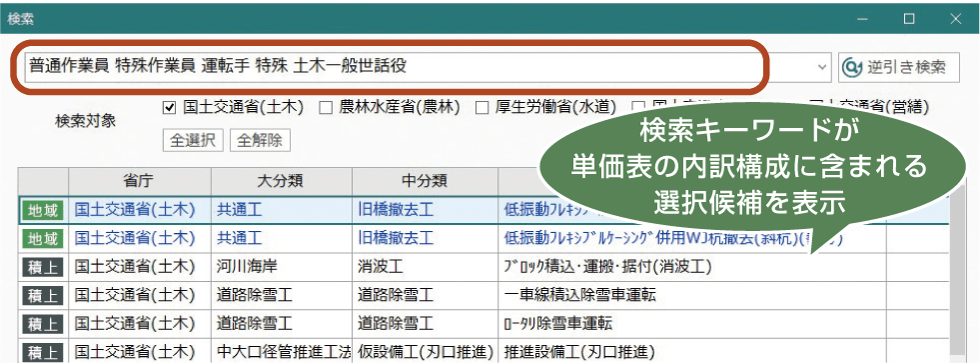Select the 地域 badge on the 斜杭 row
Screen dimensions: 980x363
point(43,238)
